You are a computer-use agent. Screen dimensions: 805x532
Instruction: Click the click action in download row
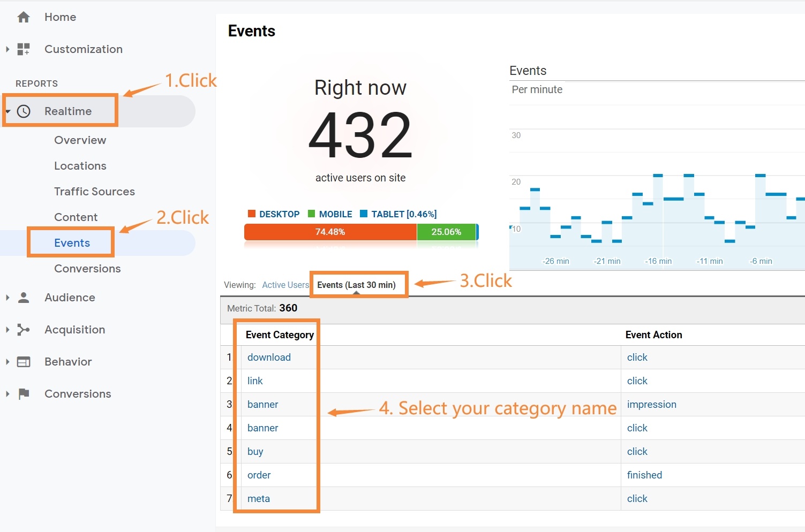coord(637,358)
